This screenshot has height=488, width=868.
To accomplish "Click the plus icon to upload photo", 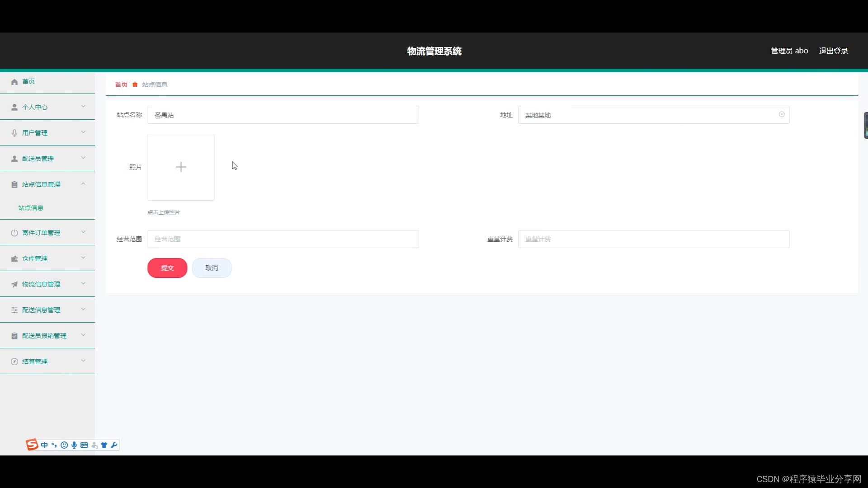I will pyautogui.click(x=181, y=167).
